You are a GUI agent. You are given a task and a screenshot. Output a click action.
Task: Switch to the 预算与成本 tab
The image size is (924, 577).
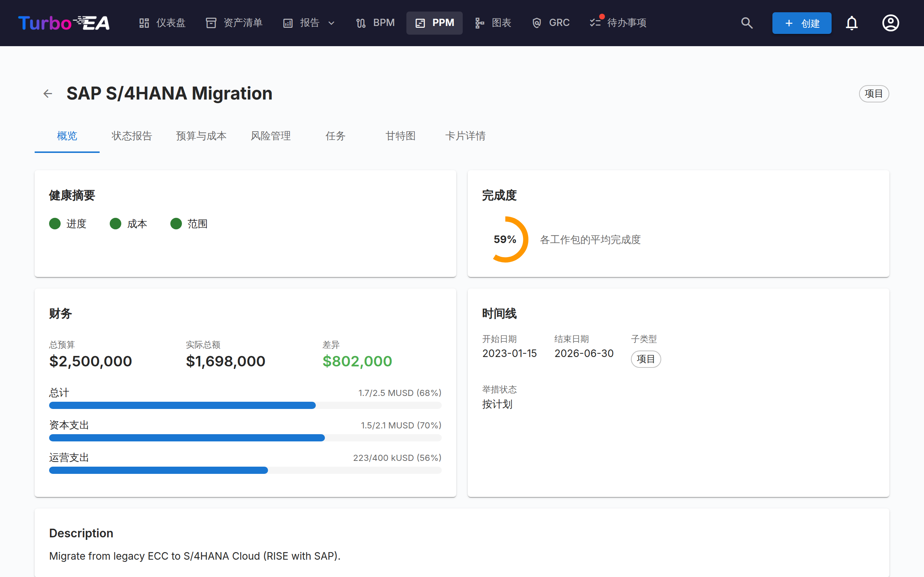[x=201, y=136]
